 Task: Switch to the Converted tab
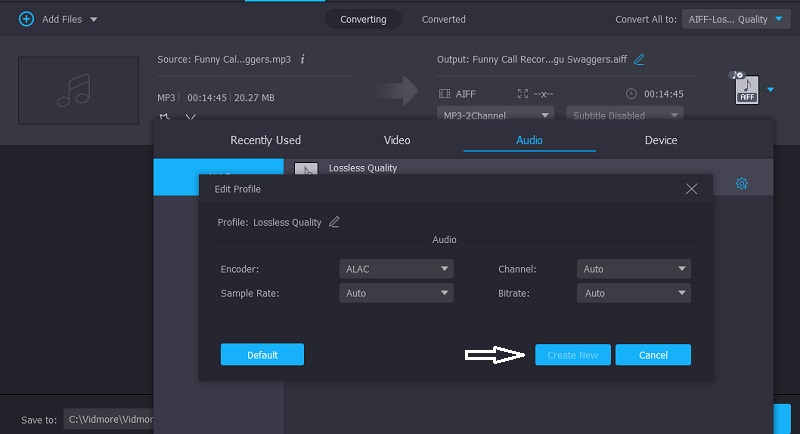pos(443,19)
